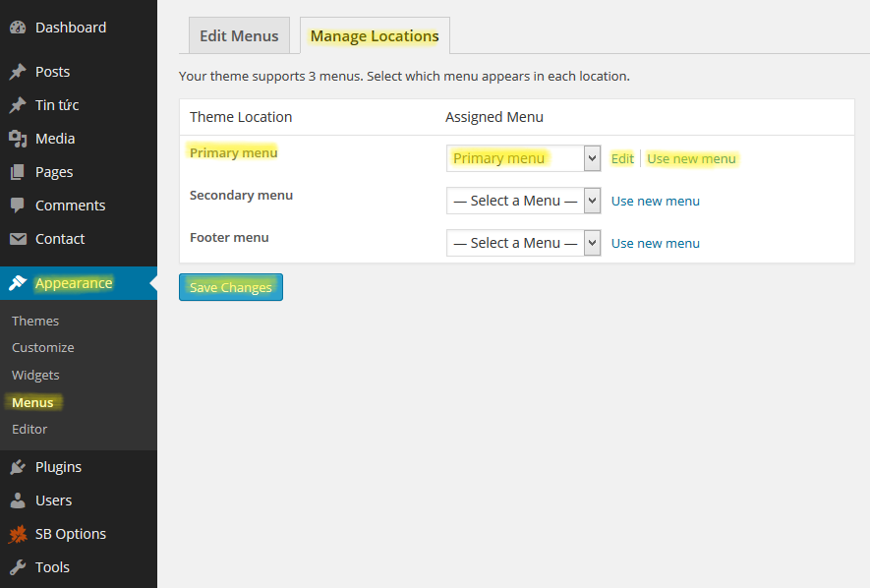This screenshot has height=588, width=870.
Task: Click the Media library icon
Action: tap(18, 139)
